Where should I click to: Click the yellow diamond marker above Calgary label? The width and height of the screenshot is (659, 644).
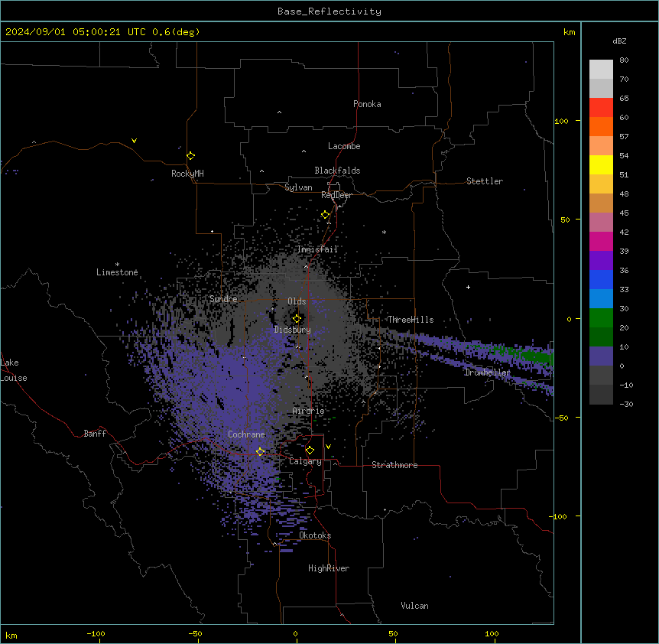(x=310, y=450)
